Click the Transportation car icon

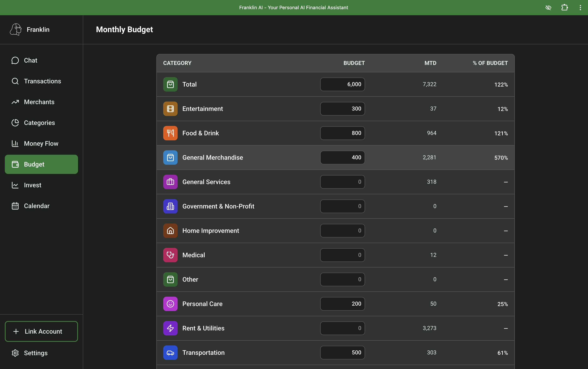(x=170, y=353)
